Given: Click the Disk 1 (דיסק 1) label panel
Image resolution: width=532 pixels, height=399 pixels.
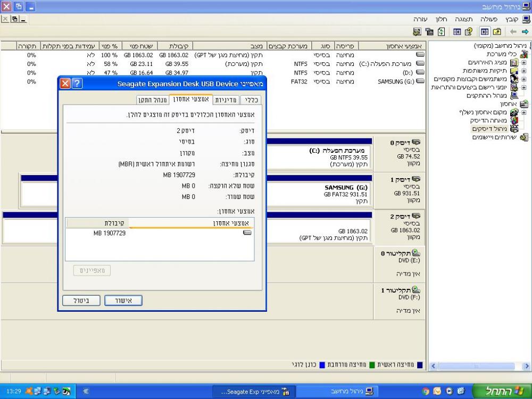Looking at the screenshot, I should tap(399, 190).
